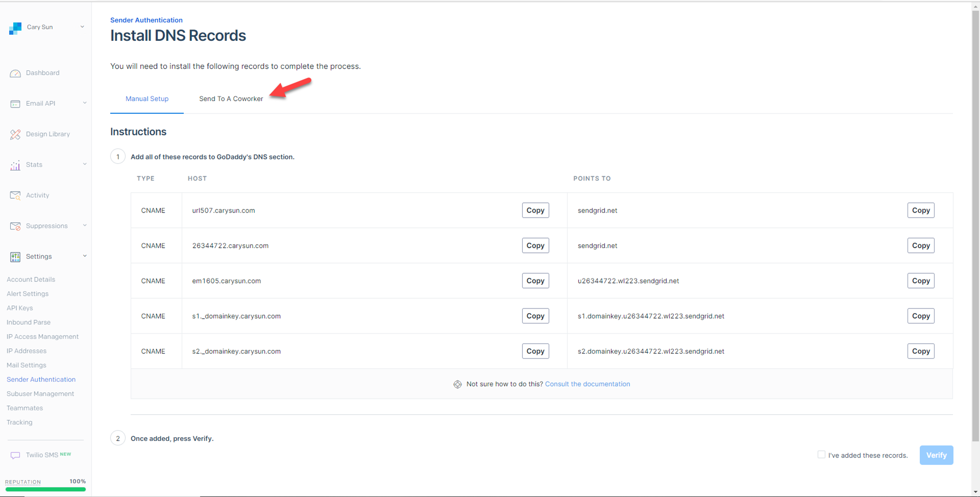Click the Email API icon

click(15, 104)
